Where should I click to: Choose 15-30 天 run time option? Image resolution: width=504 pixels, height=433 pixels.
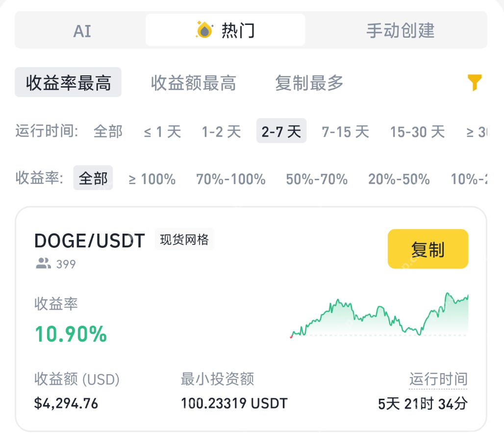(417, 131)
